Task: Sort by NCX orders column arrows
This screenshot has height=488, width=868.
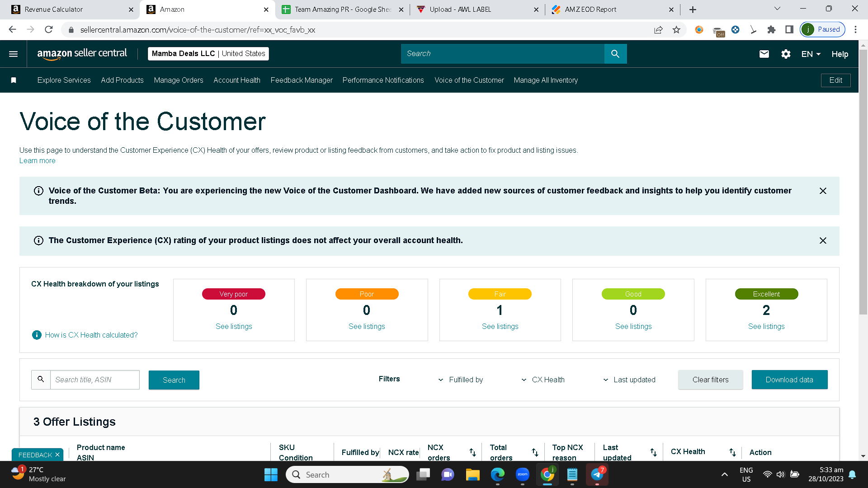Action: click(472, 452)
